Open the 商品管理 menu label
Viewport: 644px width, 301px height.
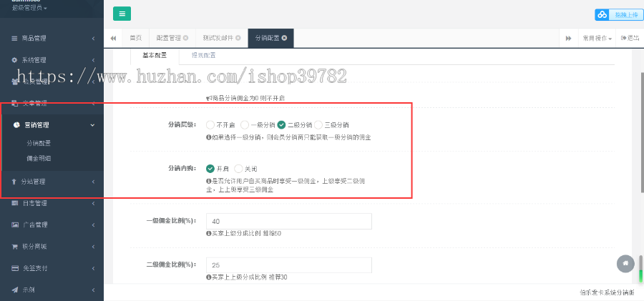pos(34,38)
